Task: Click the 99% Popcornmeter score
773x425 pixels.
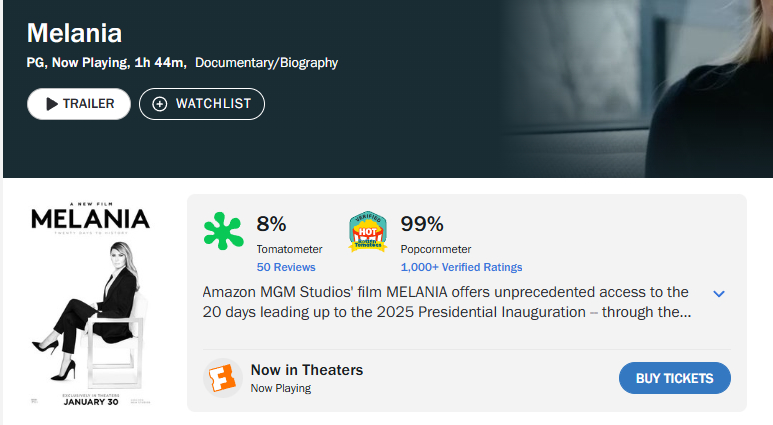Action: click(x=422, y=224)
